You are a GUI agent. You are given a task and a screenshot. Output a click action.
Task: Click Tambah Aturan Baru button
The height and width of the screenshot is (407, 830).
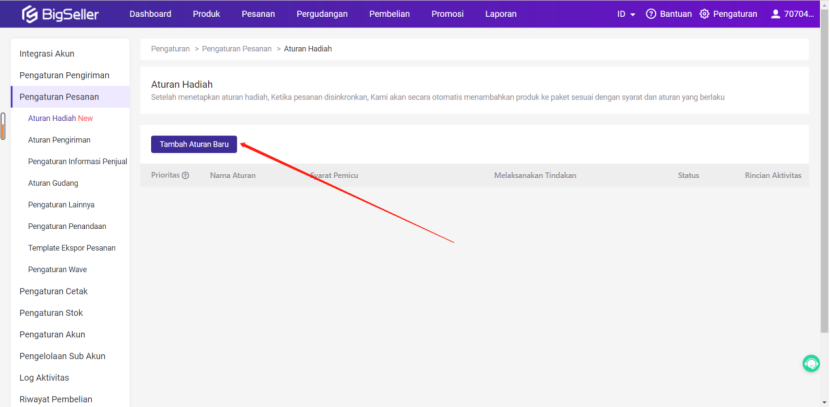(194, 144)
